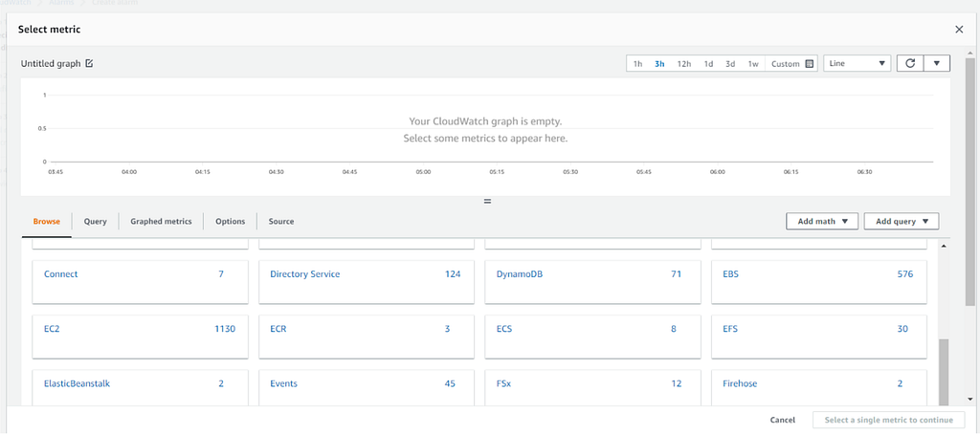
Task: Set time range to 1w
Action: 753,64
